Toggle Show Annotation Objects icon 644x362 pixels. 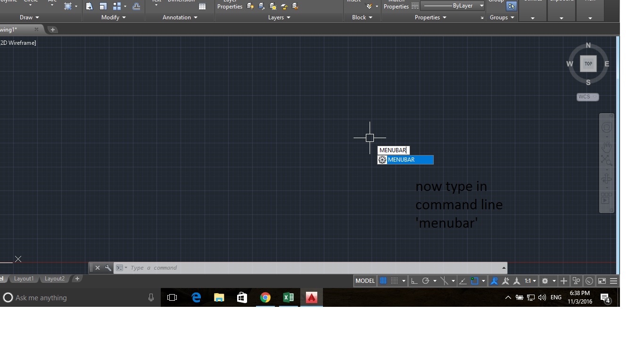494,281
